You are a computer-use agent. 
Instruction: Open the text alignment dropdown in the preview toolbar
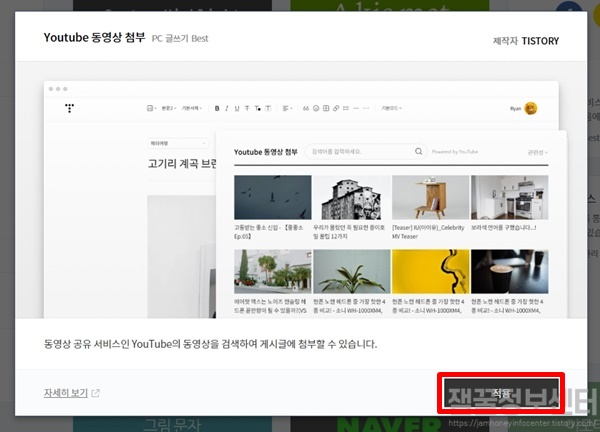click(287, 108)
